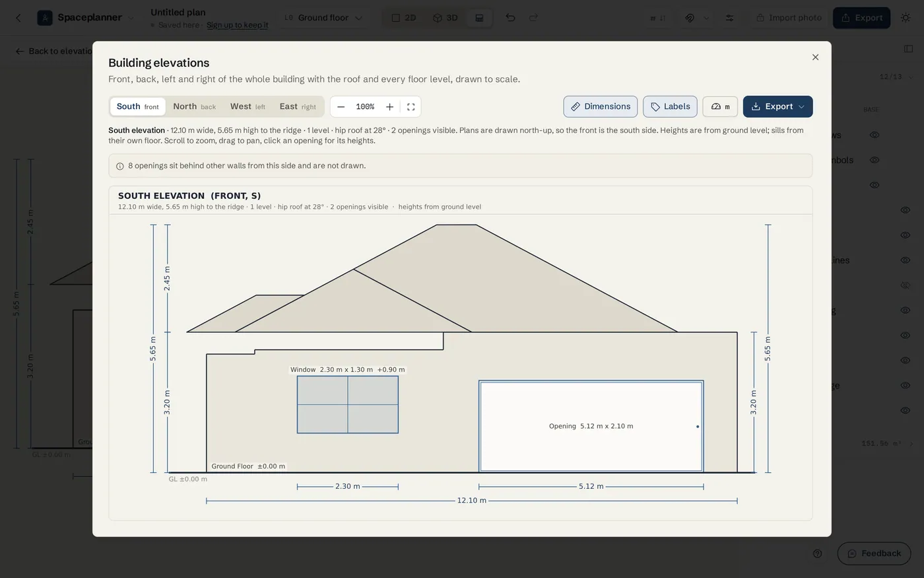Click the Export button in the top bar
This screenshot has width=924, height=578.
pyautogui.click(x=861, y=18)
